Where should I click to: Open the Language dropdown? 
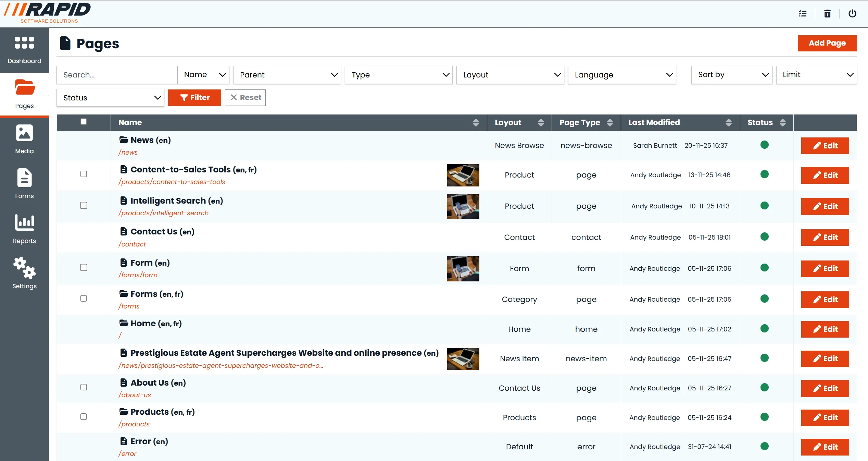coord(622,75)
